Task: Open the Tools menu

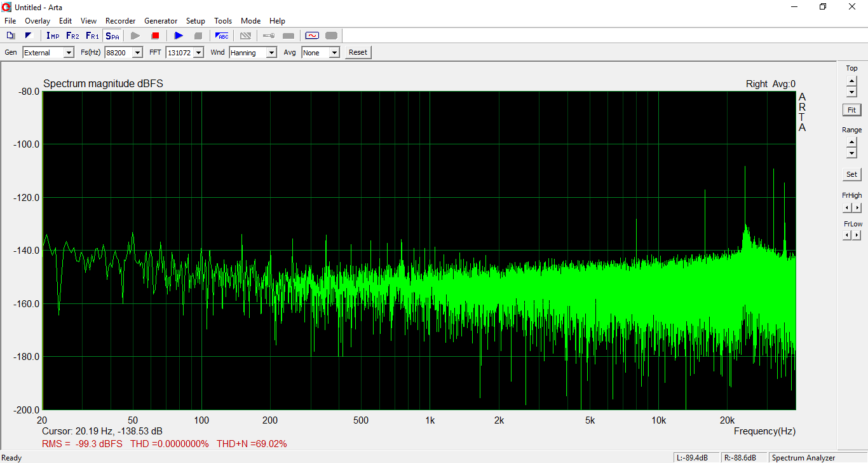Action: coord(223,21)
